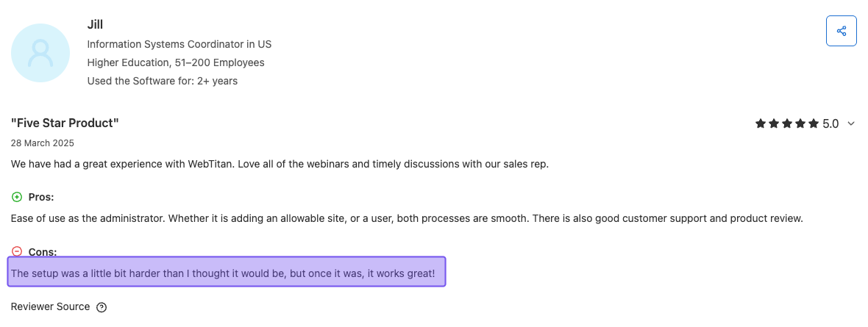This screenshot has width=868, height=327.
Task: Click the green plus Pros icon
Action: [x=17, y=197]
